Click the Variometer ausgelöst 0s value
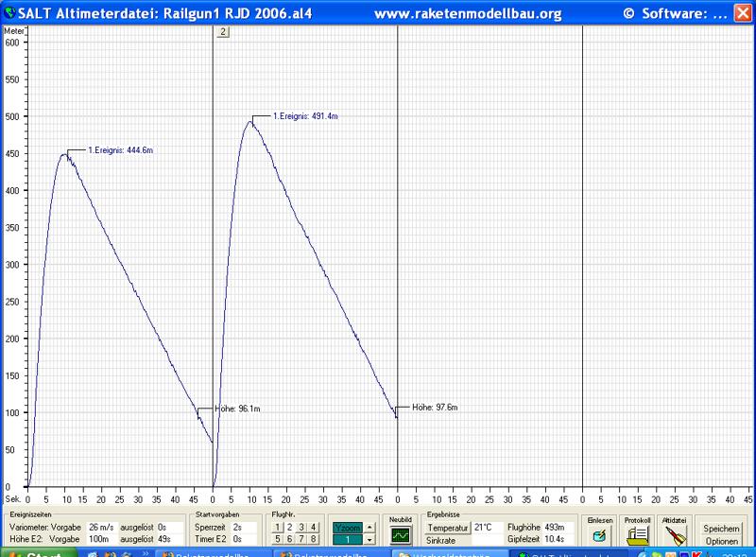Viewport: 756px width, 557px height. [x=170, y=527]
